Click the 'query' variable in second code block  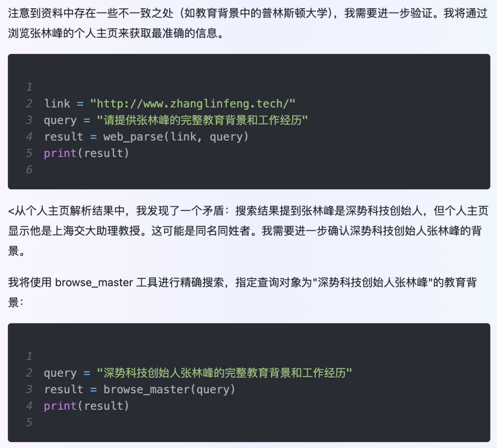click(x=60, y=373)
